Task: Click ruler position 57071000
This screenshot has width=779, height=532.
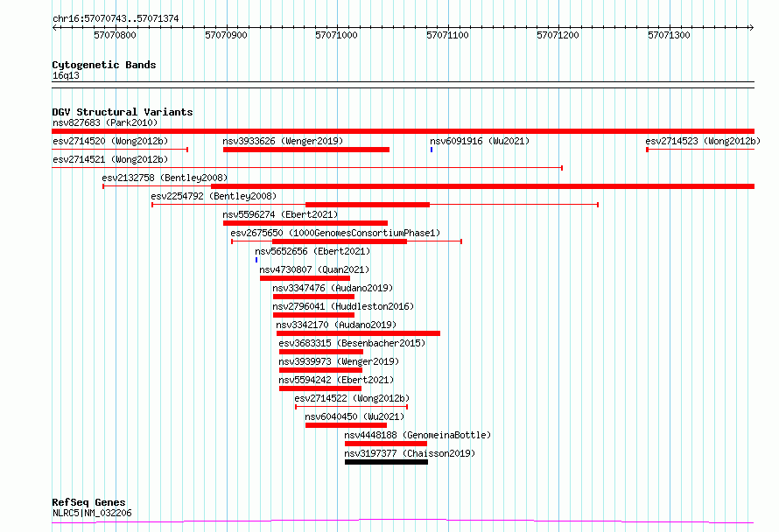Action: point(336,35)
